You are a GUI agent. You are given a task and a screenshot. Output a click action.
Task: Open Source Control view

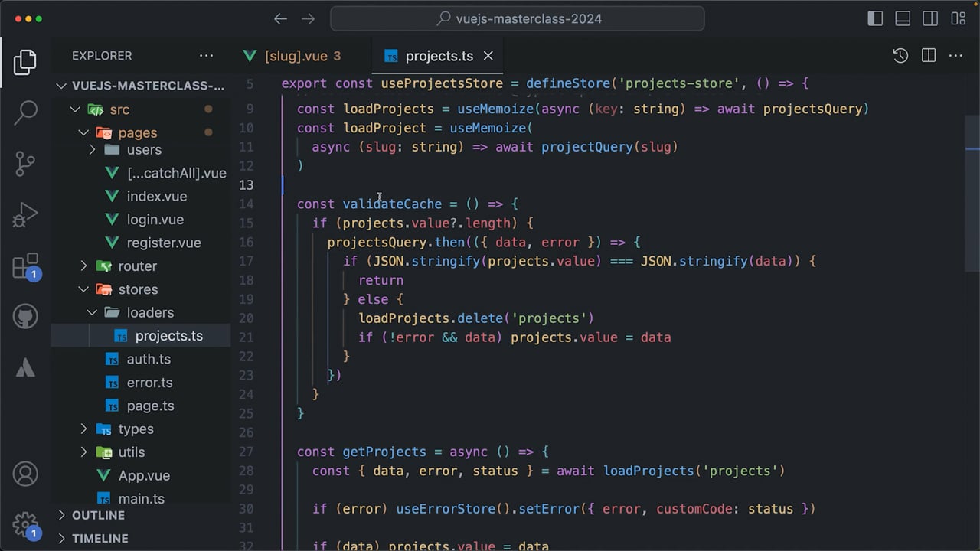click(25, 164)
